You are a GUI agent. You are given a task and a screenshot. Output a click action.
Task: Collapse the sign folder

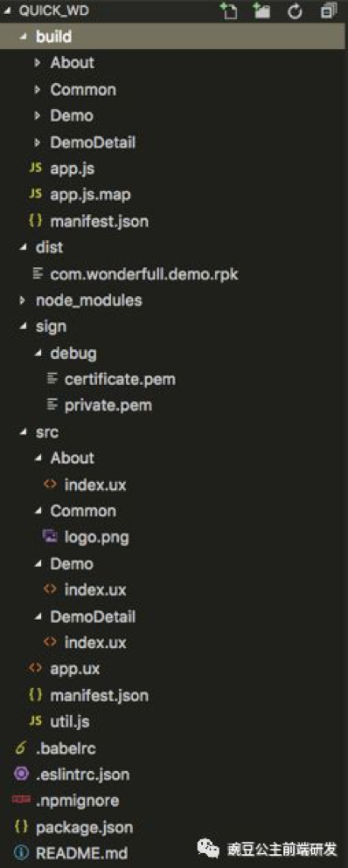[x=174, y=326]
